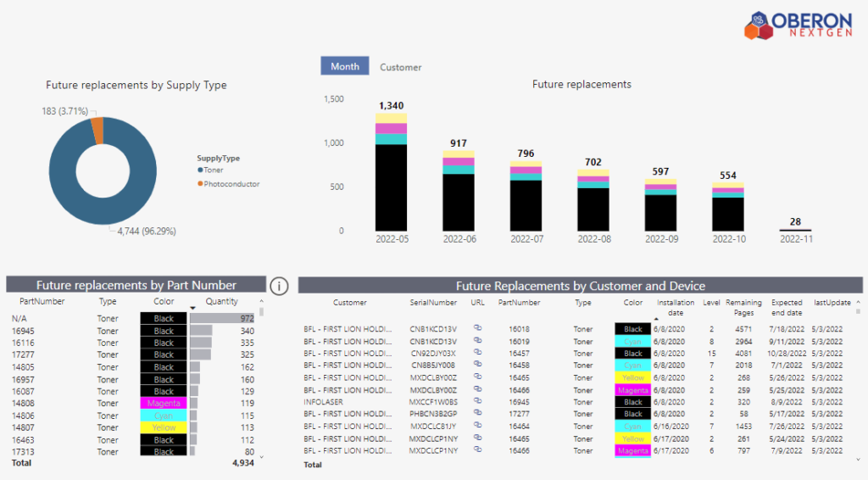This screenshot has width=868, height=480.
Task: Click the info icon beside Part Number table
Action: (x=279, y=286)
